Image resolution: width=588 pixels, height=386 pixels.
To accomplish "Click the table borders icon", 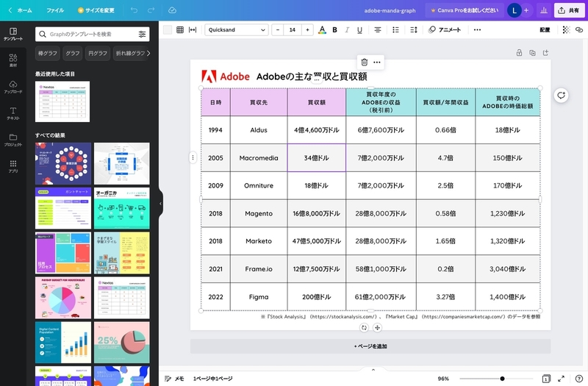I will [x=180, y=29].
